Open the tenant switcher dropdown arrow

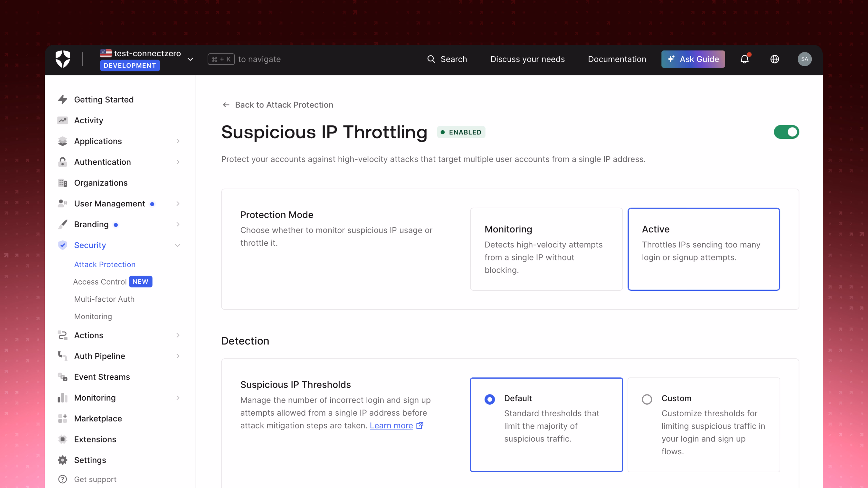(x=190, y=60)
